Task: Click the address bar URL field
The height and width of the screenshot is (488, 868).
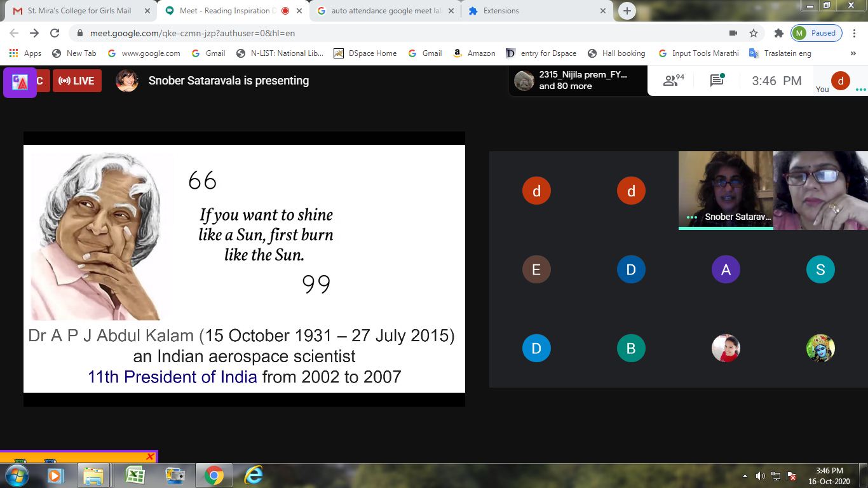Action: [381, 33]
